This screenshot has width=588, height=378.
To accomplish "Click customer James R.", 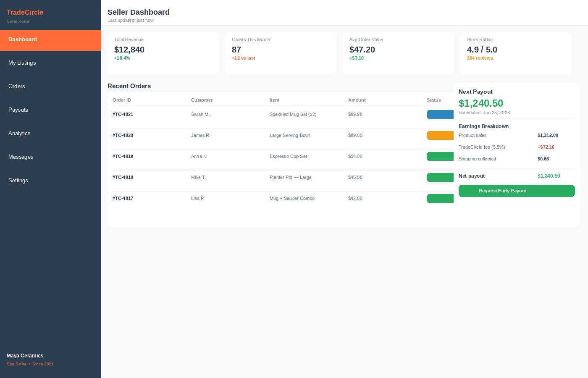I will pos(201,135).
